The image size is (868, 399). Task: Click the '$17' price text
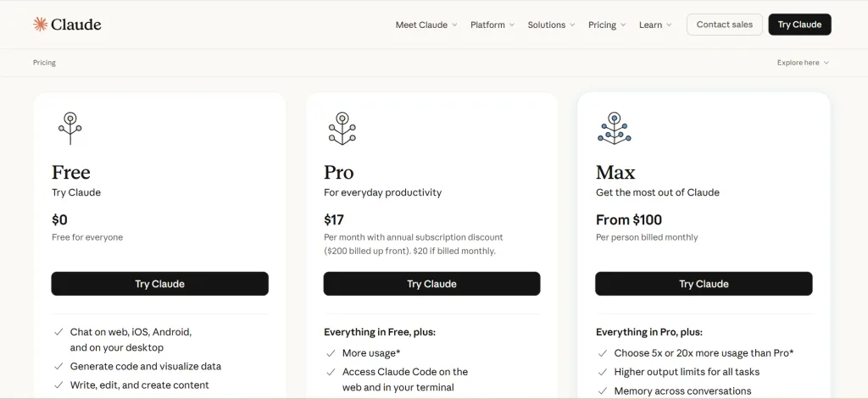(x=334, y=219)
